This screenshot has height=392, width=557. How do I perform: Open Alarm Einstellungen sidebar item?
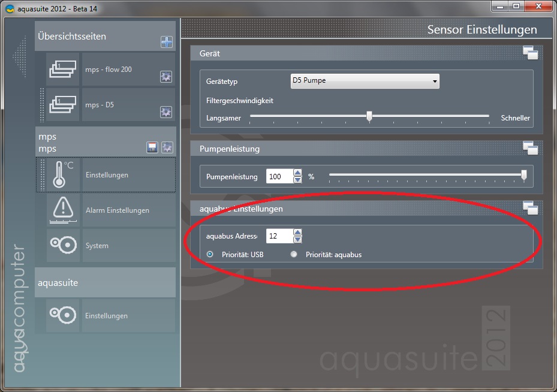(x=128, y=210)
